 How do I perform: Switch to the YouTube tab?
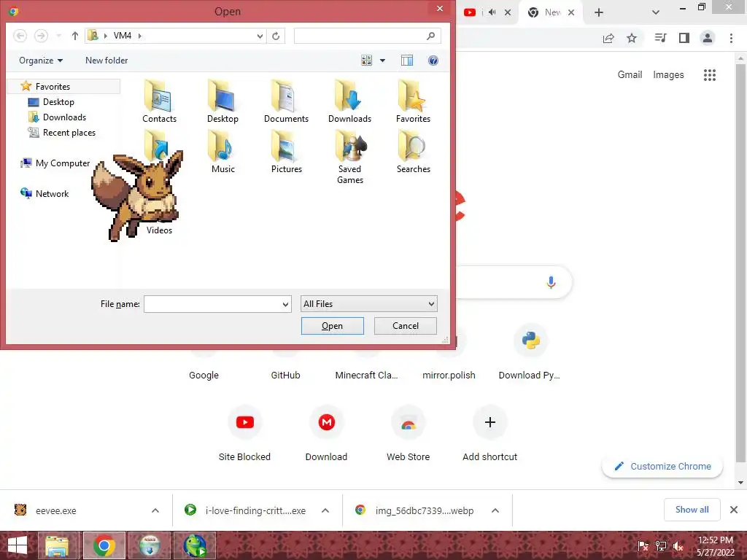(x=470, y=12)
